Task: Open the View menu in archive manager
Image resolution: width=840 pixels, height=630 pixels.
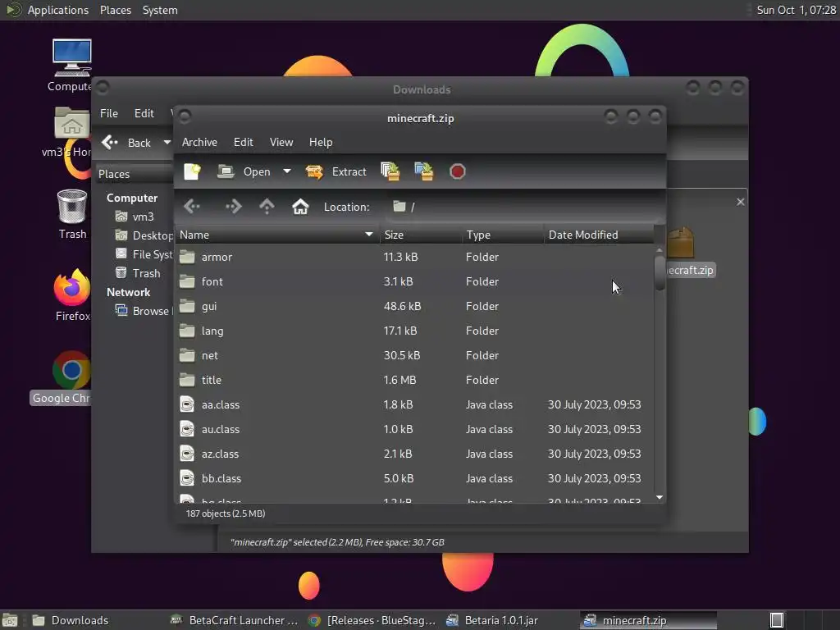Action: click(281, 142)
